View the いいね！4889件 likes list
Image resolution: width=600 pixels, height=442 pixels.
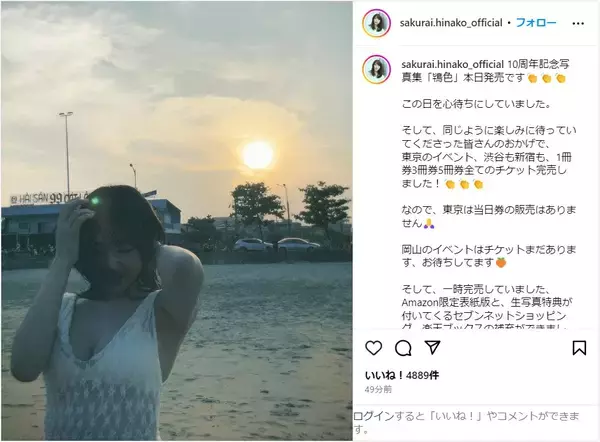[x=401, y=375]
